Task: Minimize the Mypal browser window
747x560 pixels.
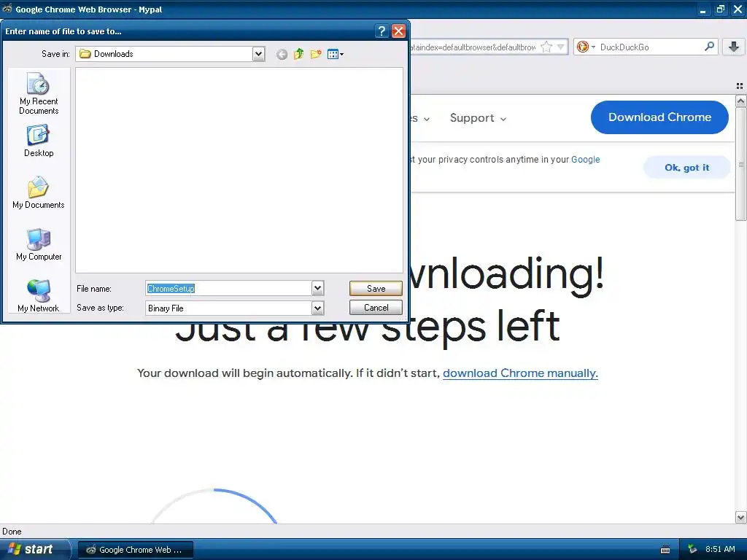Action: 703,9
